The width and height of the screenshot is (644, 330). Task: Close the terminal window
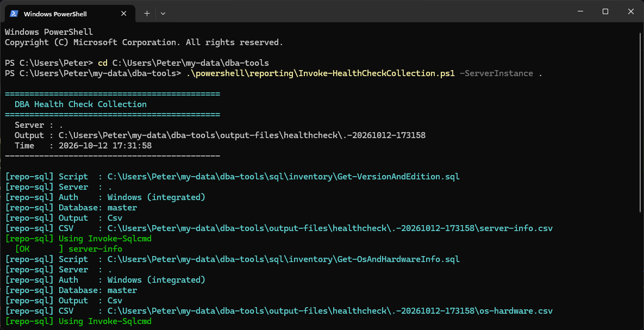pos(631,11)
